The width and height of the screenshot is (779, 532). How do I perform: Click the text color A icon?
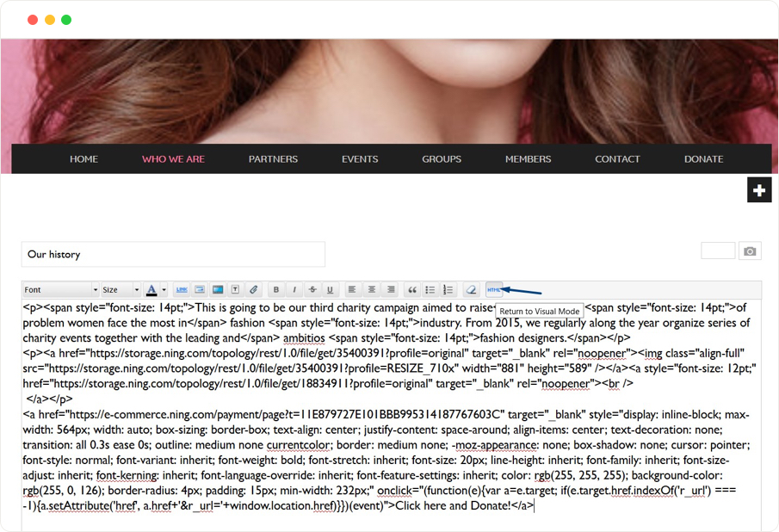coord(152,289)
